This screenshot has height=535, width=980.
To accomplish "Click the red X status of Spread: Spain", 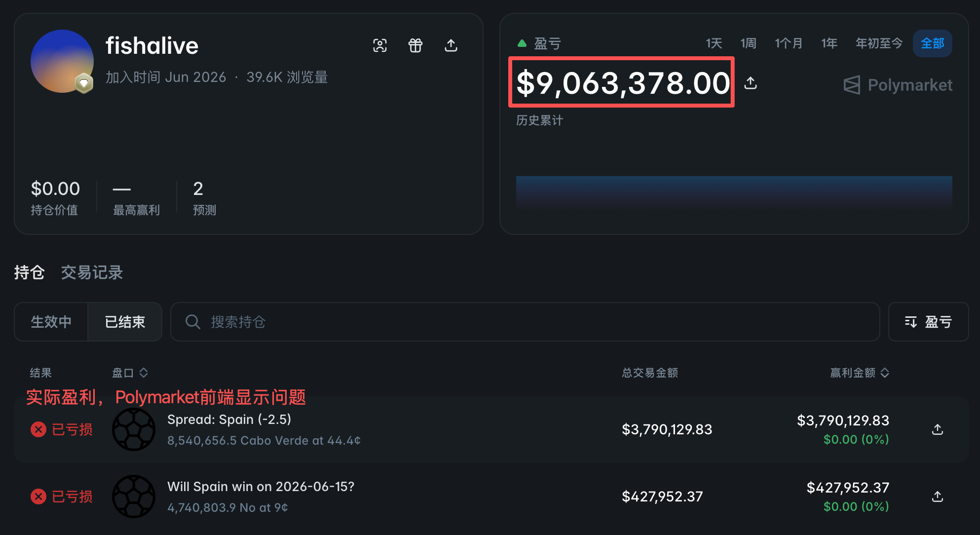I will (x=38, y=429).
